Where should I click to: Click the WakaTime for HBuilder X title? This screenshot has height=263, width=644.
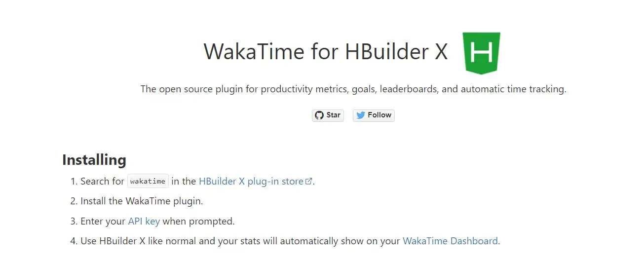326,51
